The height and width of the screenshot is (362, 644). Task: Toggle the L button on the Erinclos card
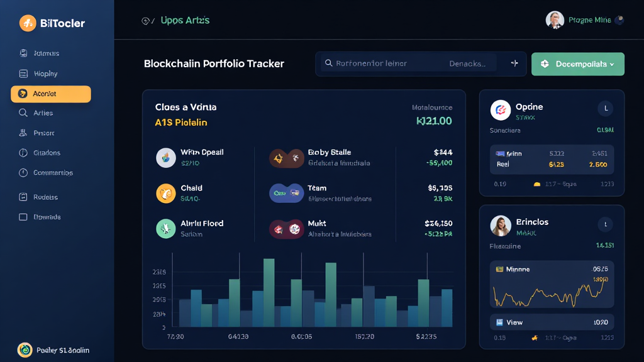[x=605, y=224]
